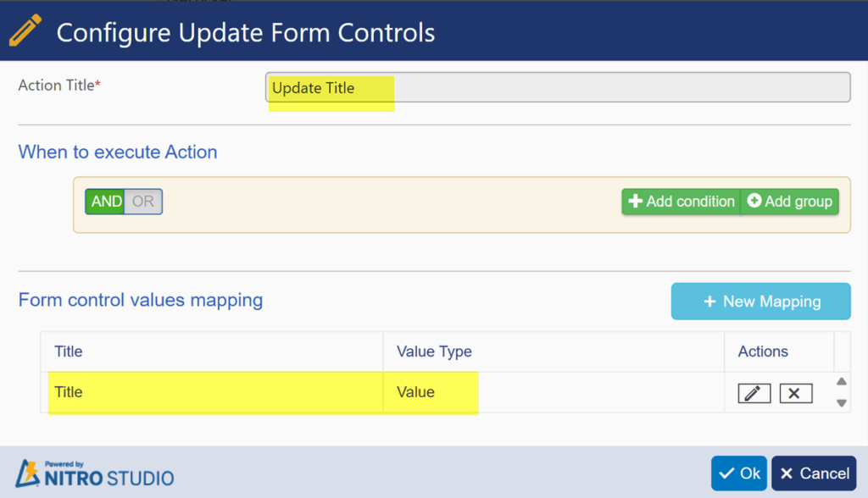Move mapping up with the up arrow
The width and height of the screenshot is (868, 498).
click(x=842, y=381)
